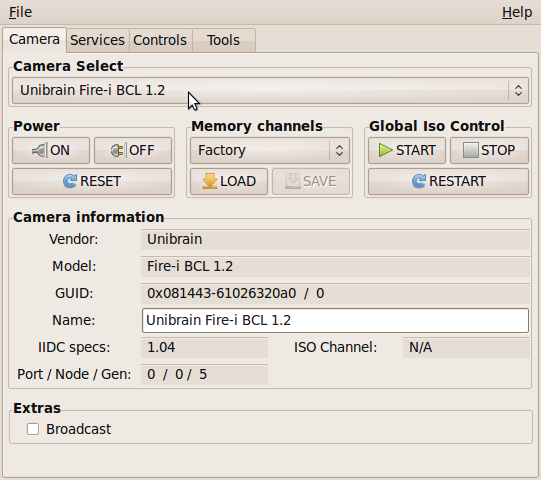Enable the Broadcast checkbox

[x=33, y=429]
